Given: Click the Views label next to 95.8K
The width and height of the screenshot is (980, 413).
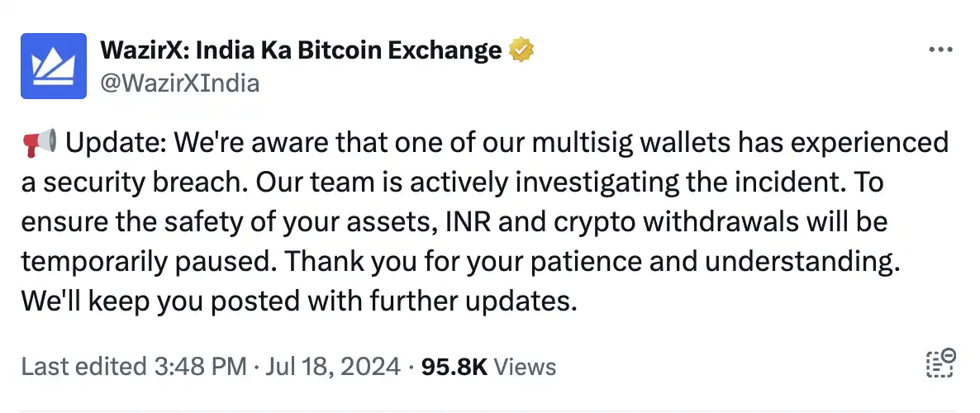Looking at the screenshot, I should point(525,366).
